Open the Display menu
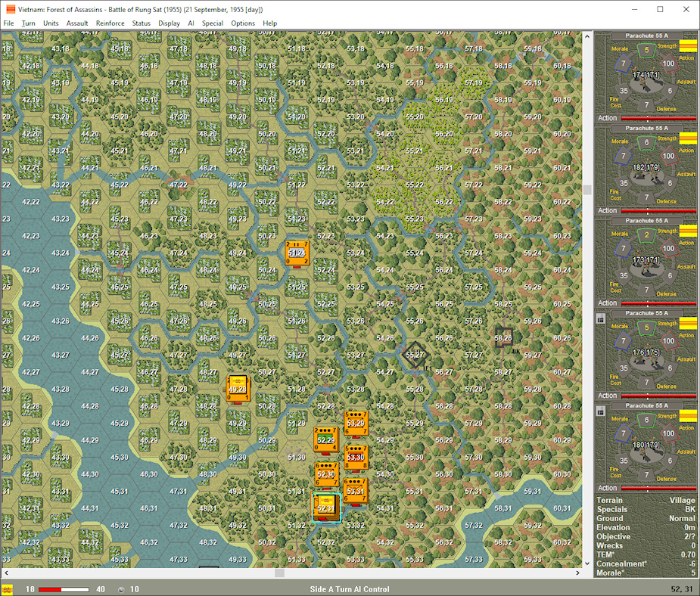This screenshot has width=700, height=596. pos(169,23)
